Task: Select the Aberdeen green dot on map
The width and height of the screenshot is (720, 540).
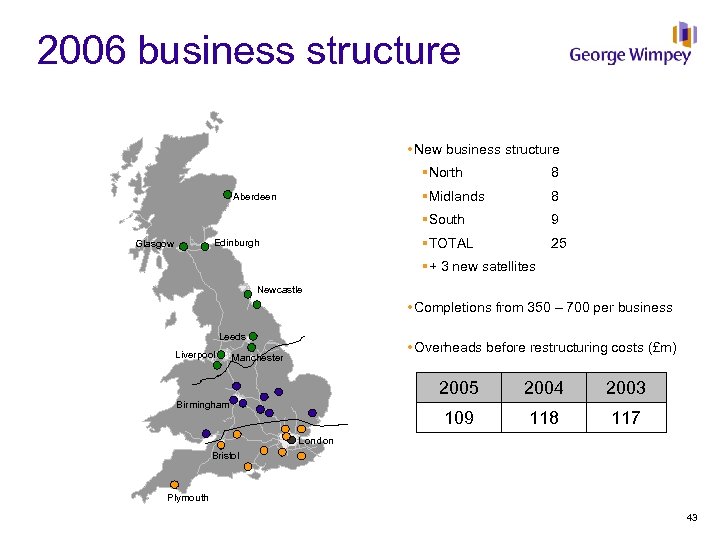Action: 227,195
